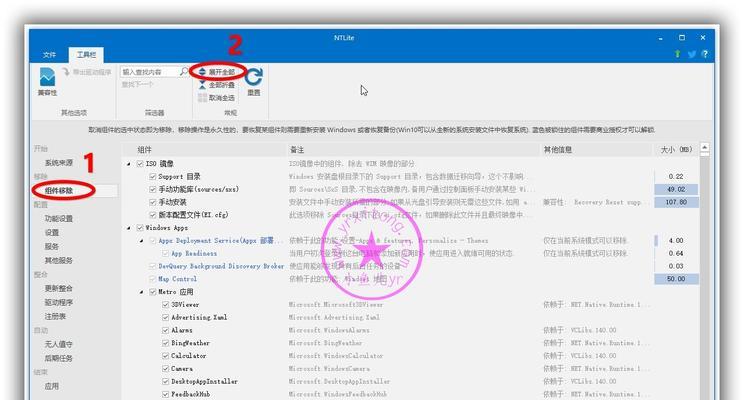Screen dimensions: 744x400
Task: Uncheck the Windows Apps checkbox
Action: pos(140,228)
